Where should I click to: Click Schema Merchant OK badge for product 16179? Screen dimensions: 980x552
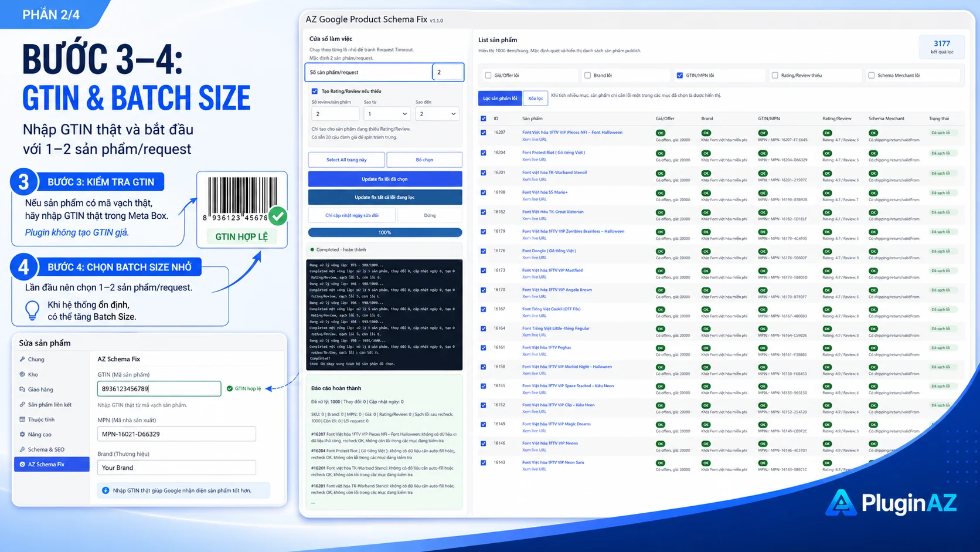tap(873, 232)
